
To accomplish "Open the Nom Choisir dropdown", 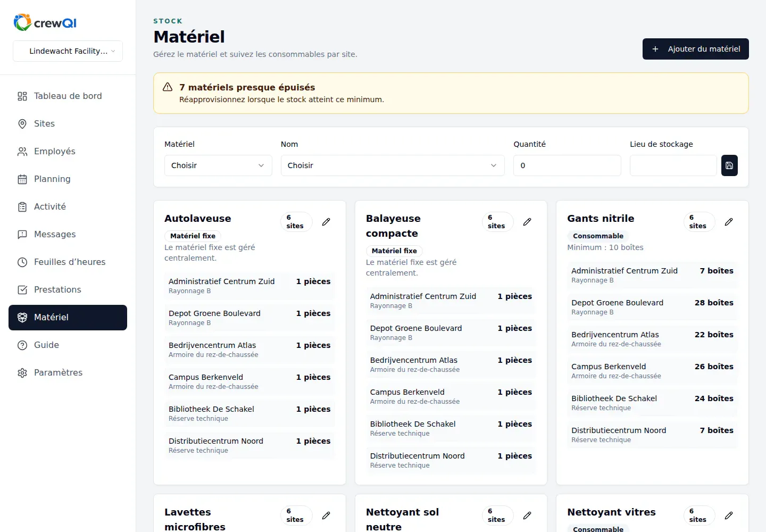I will tap(393, 165).
